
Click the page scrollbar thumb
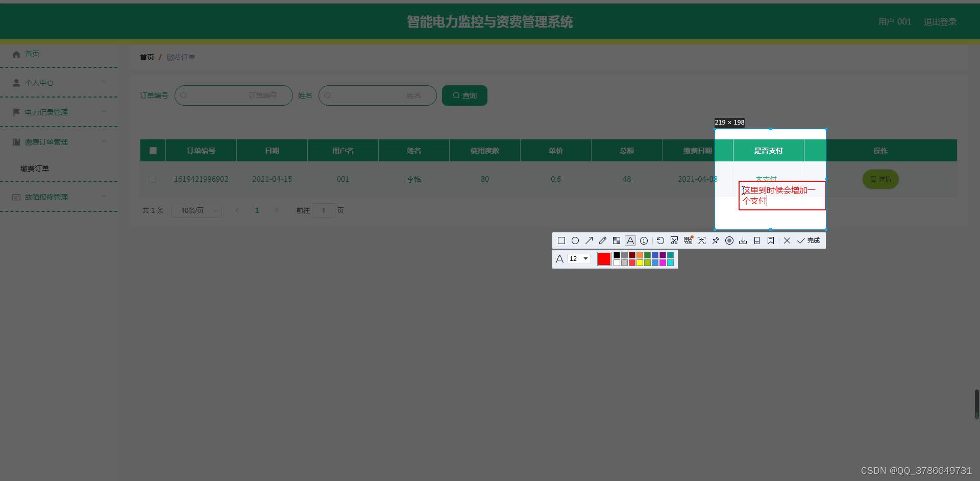pos(977,404)
